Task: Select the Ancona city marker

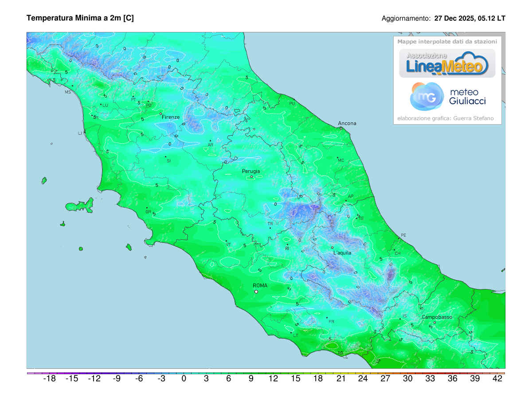Action: point(341,129)
